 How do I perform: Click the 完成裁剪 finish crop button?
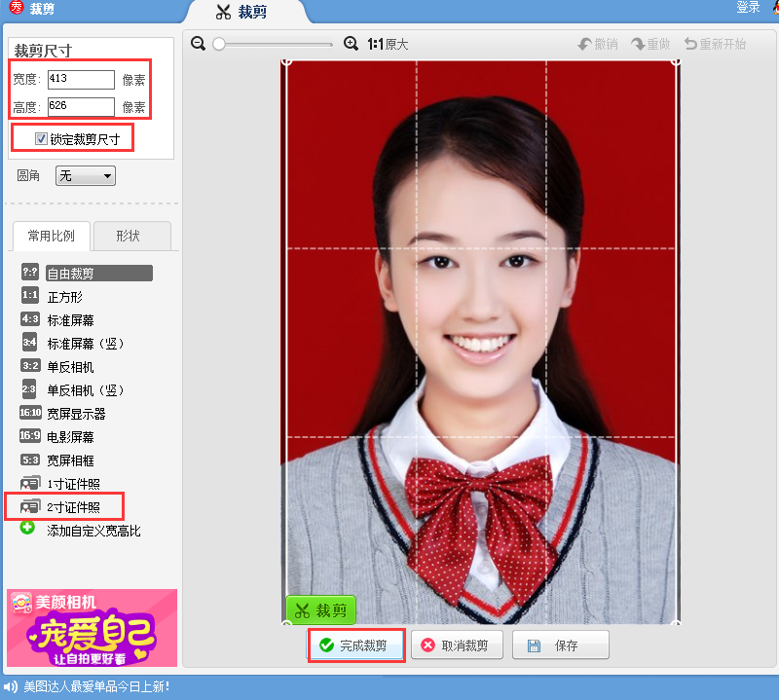point(355,645)
